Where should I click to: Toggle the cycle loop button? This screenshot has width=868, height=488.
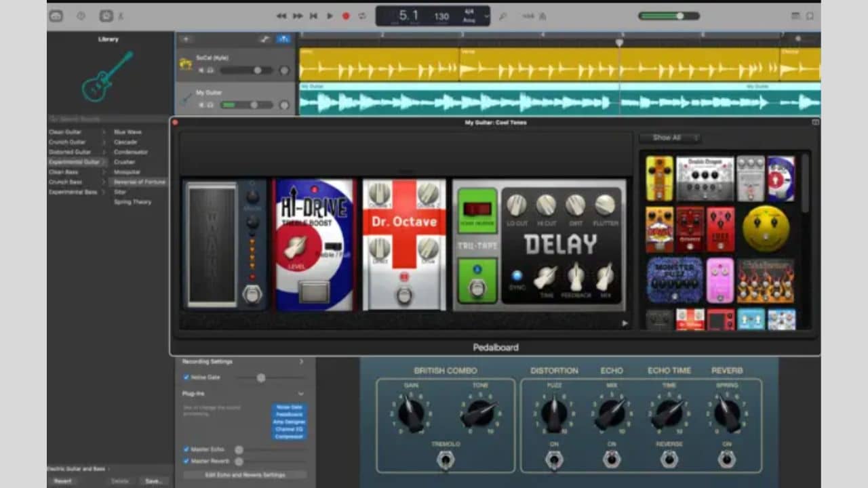coord(362,16)
